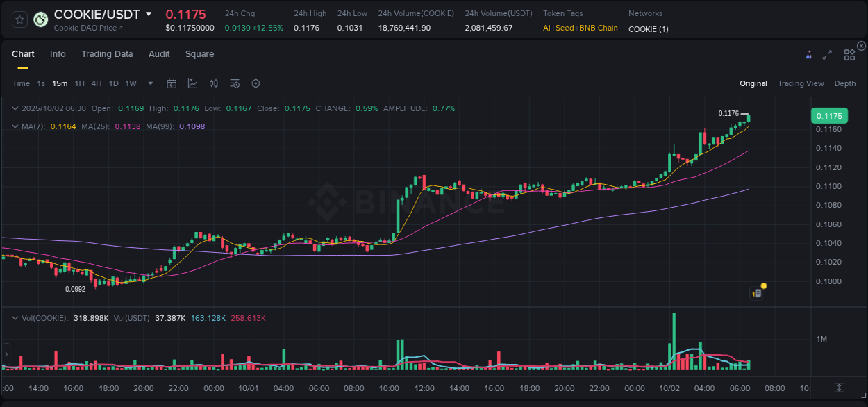Open the COOKIE/USDT pair selector dropdown

(x=148, y=14)
